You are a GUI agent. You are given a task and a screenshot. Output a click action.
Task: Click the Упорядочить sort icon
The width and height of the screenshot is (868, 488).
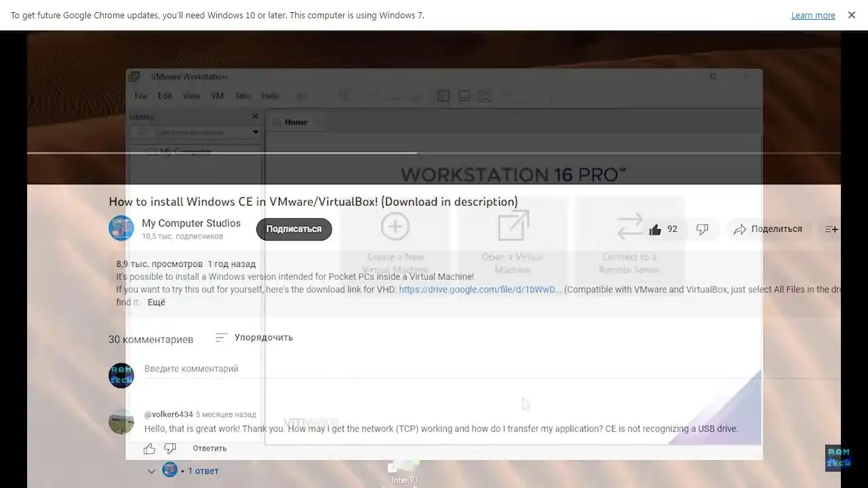[221, 337]
